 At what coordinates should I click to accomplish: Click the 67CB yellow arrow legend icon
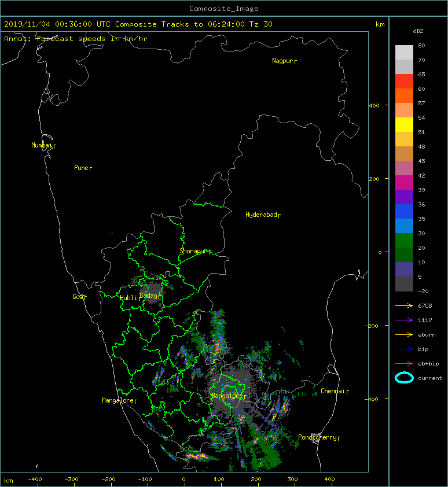coord(404,305)
